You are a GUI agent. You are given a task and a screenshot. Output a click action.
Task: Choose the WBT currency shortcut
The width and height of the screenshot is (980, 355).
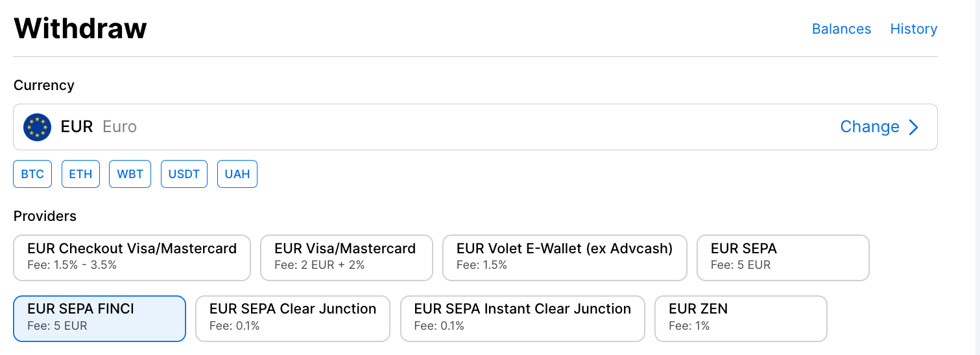pyautogui.click(x=130, y=174)
